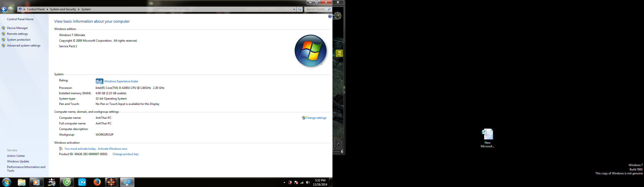Show hidden system tray icons

point(284,183)
